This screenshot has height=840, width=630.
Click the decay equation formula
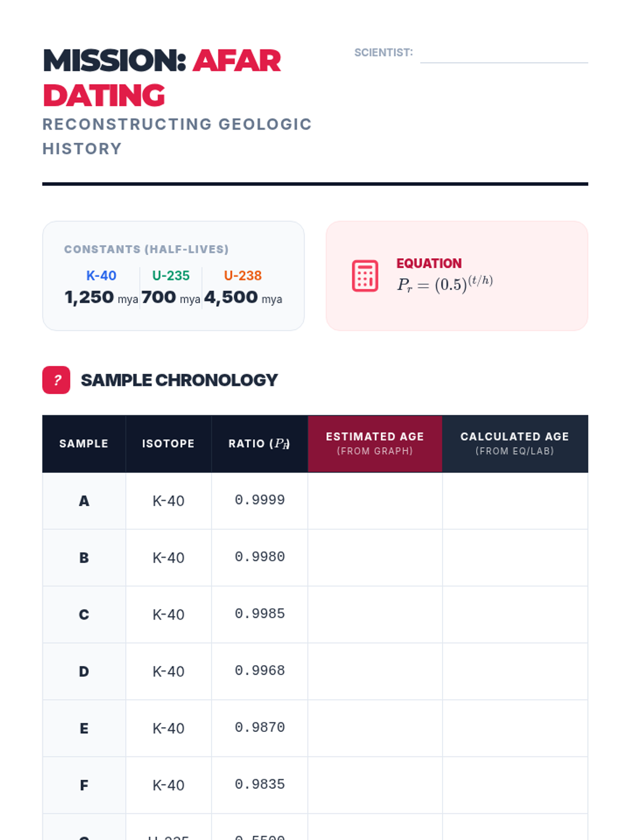tap(445, 284)
